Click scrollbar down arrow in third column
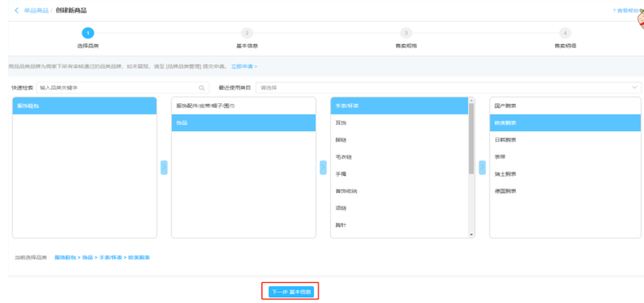Screen dimensions: 644x303 (471, 235)
